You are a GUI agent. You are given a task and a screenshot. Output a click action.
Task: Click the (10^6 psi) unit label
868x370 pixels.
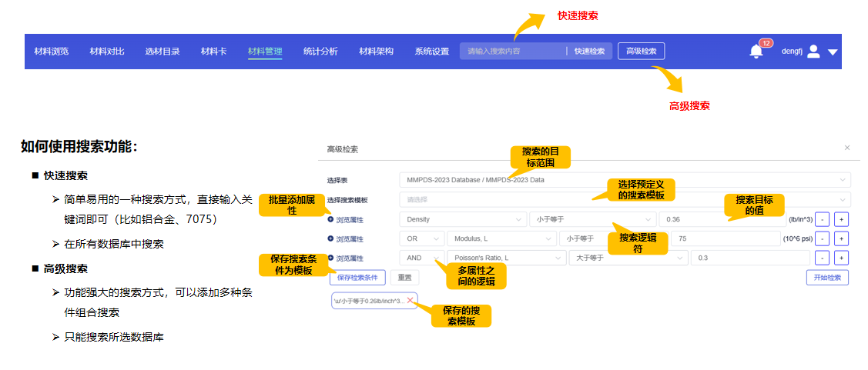pos(797,239)
